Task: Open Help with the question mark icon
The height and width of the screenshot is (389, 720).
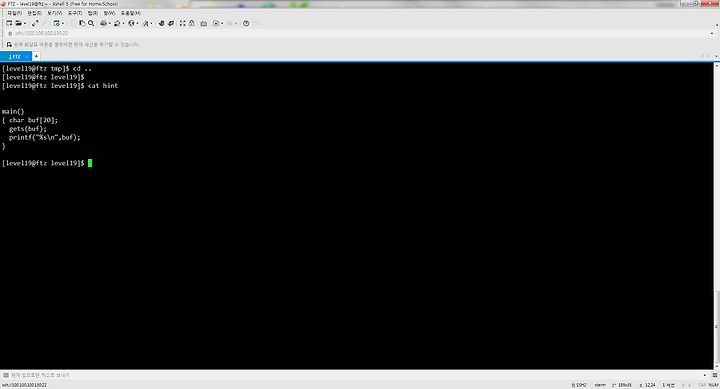Action: click(x=246, y=23)
